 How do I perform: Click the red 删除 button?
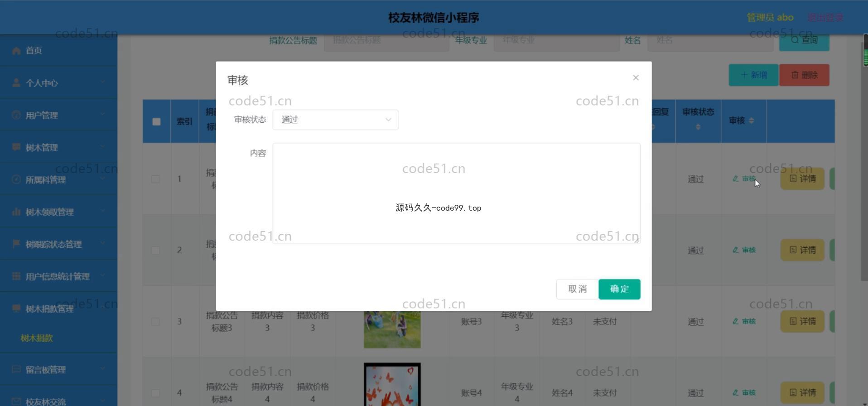[x=804, y=75]
